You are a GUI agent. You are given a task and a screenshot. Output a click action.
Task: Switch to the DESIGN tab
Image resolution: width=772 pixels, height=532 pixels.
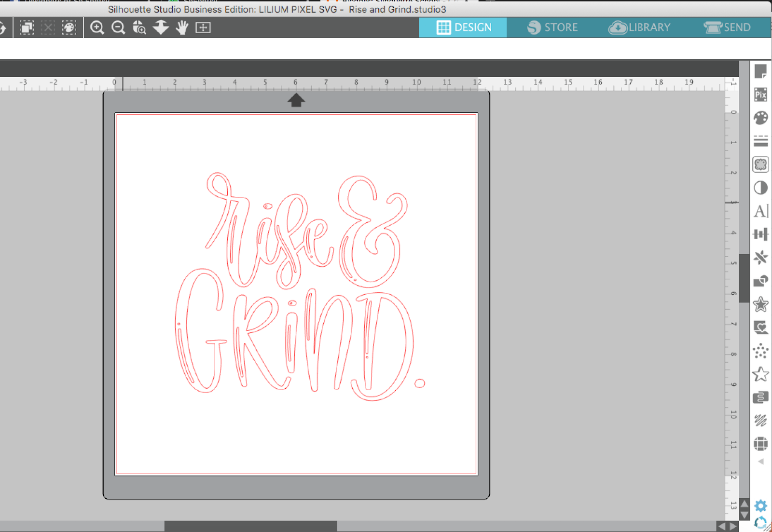[x=463, y=27]
